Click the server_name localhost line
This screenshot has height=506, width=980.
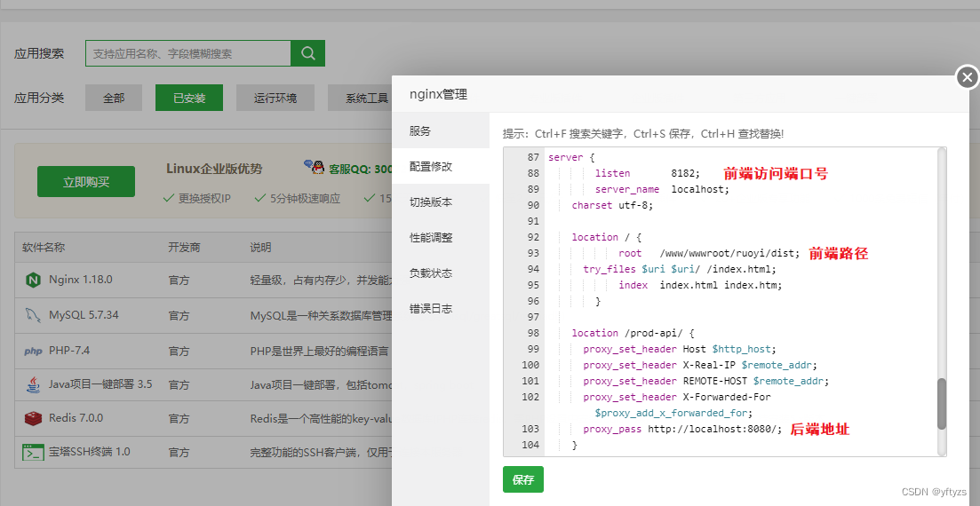pyautogui.click(x=662, y=189)
